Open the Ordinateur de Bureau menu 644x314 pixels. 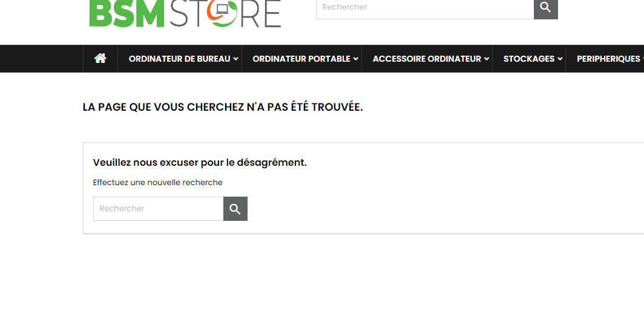pos(180,59)
